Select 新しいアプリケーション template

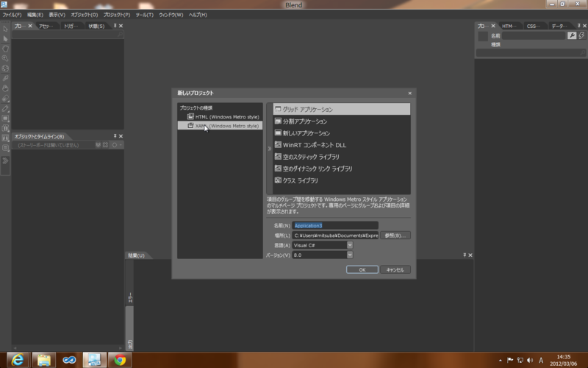tap(342, 133)
